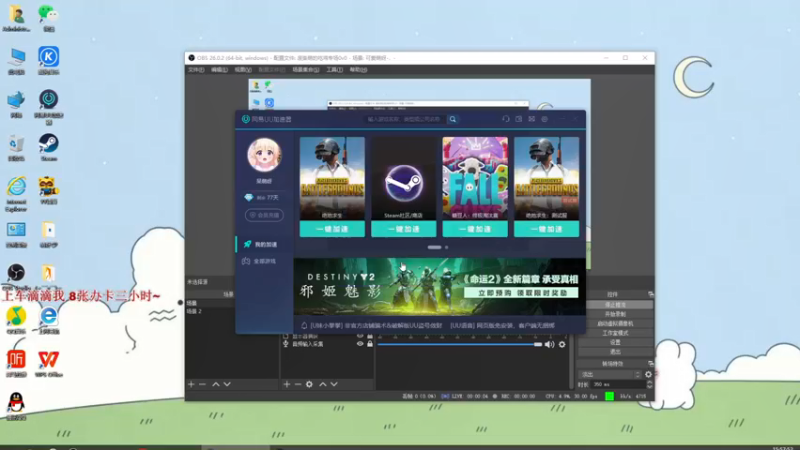Click the user avatar in UU sidebar
The height and width of the screenshot is (450, 800).
[x=264, y=155]
